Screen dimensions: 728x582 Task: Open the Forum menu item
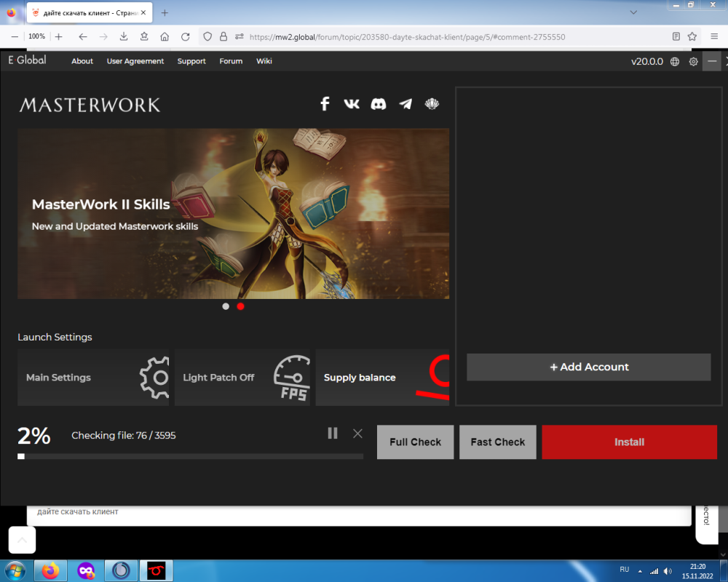click(231, 61)
